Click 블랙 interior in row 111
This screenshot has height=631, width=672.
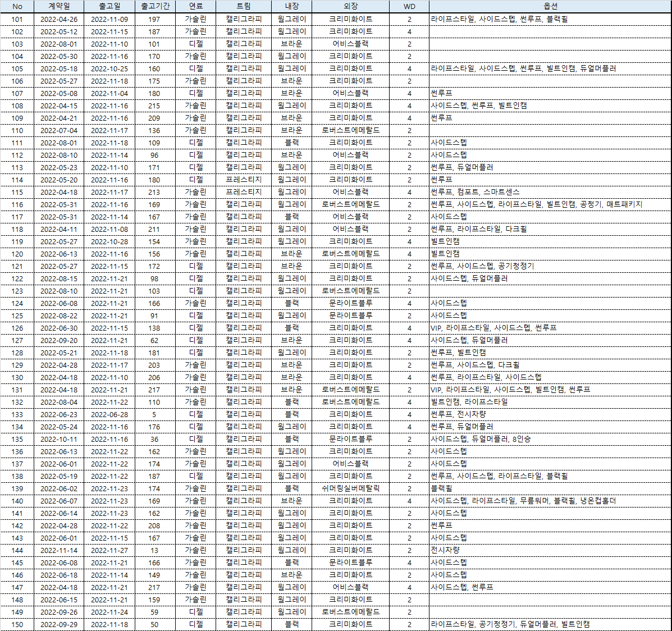[x=291, y=143]
